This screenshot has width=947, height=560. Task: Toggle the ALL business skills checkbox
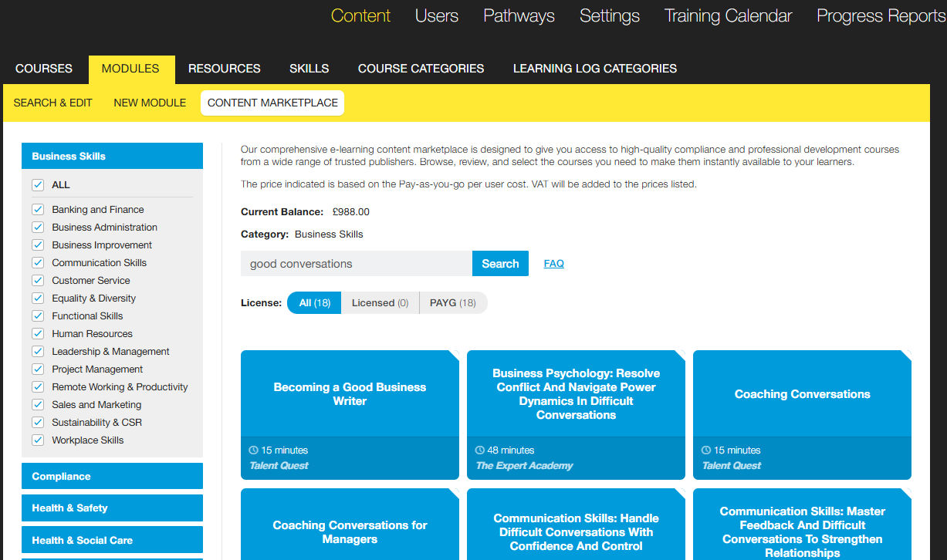click(x=38, y=185)
